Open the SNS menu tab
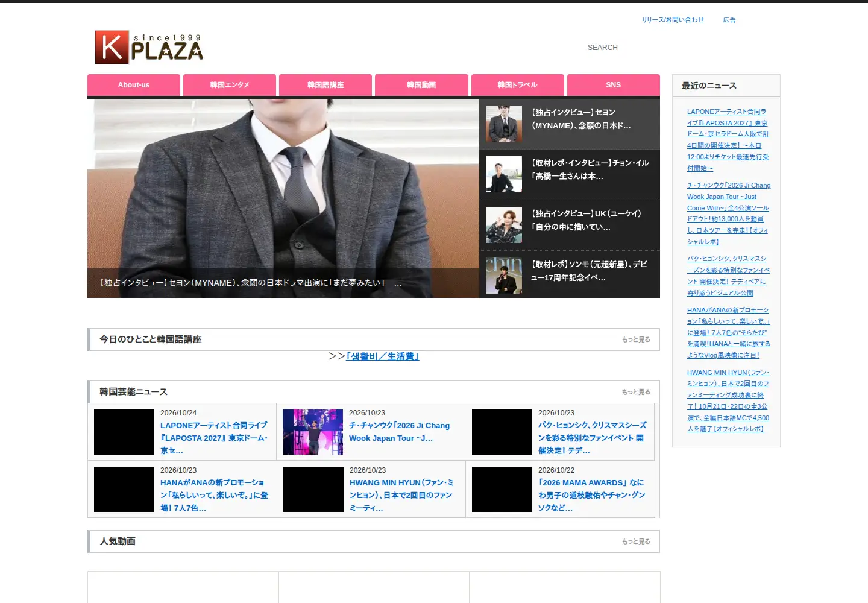This screenshot has width=868, height=603. click(613, 85)
